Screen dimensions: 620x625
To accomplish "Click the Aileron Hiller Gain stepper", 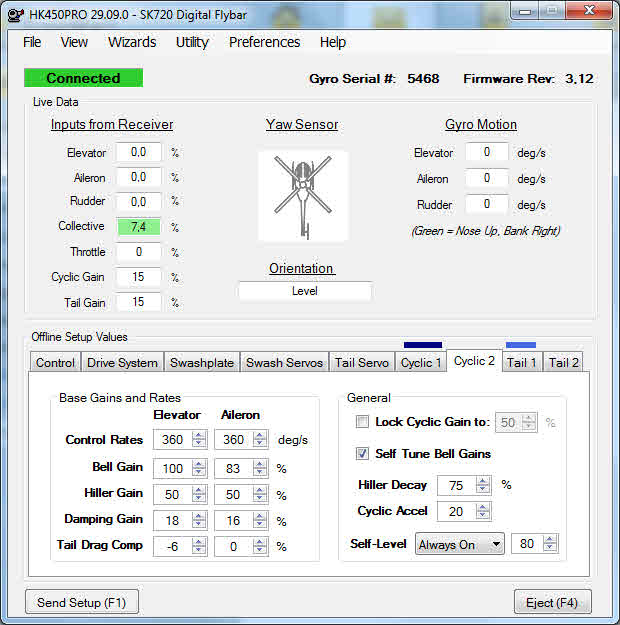I will (x=260, y=494).
